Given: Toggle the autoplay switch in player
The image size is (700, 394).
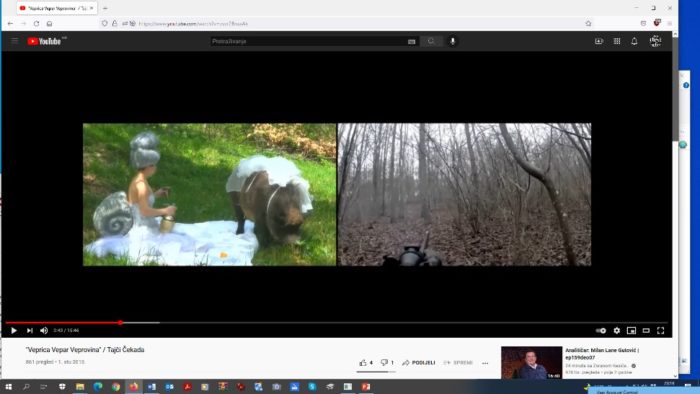Looking at the screenshot, I should tap(600, 330).
